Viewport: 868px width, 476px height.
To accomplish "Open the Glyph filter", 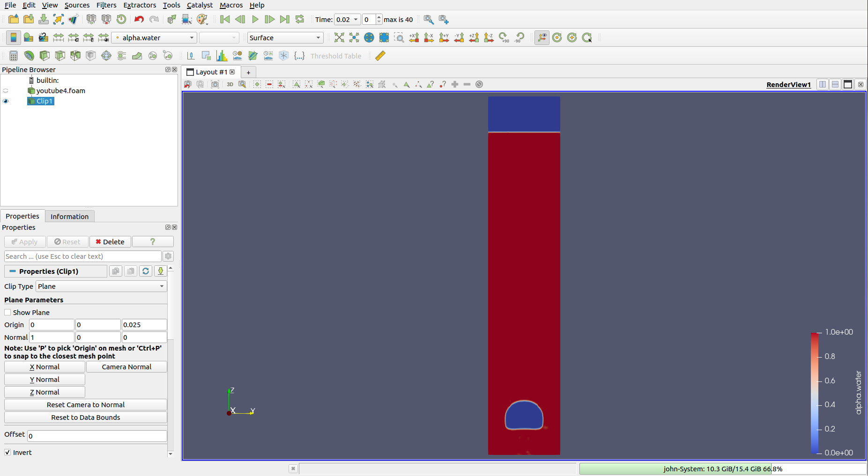I will [x=106, y=55].
